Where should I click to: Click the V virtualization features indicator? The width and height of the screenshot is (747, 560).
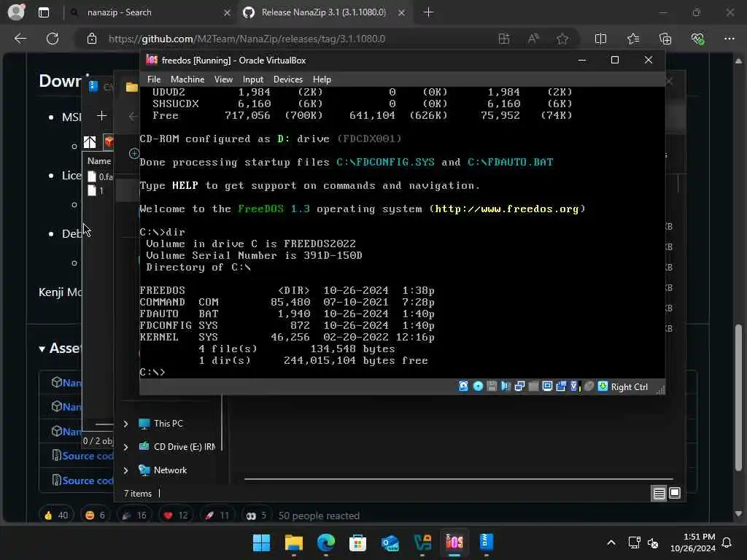[x=575, y=386]
